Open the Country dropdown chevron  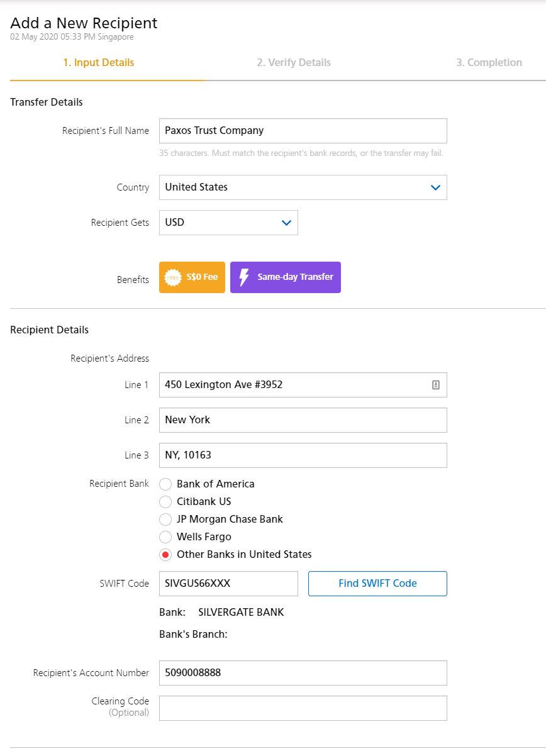[x=435, y=187]
